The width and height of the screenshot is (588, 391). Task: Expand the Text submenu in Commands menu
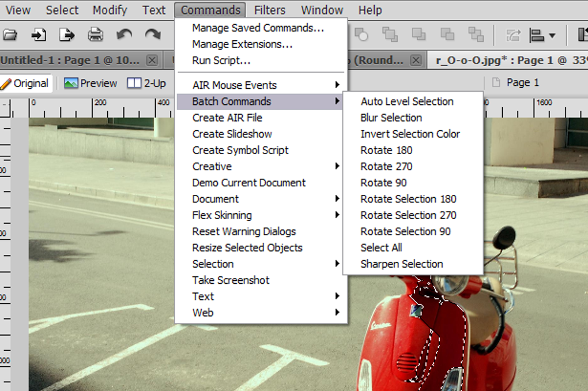pos(260,296)
